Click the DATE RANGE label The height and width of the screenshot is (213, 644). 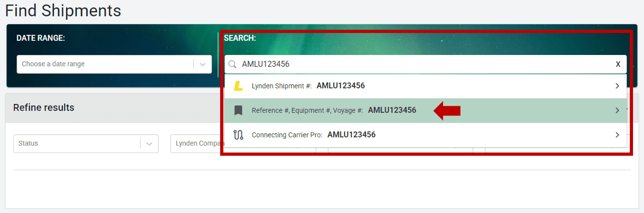[41, 38]
